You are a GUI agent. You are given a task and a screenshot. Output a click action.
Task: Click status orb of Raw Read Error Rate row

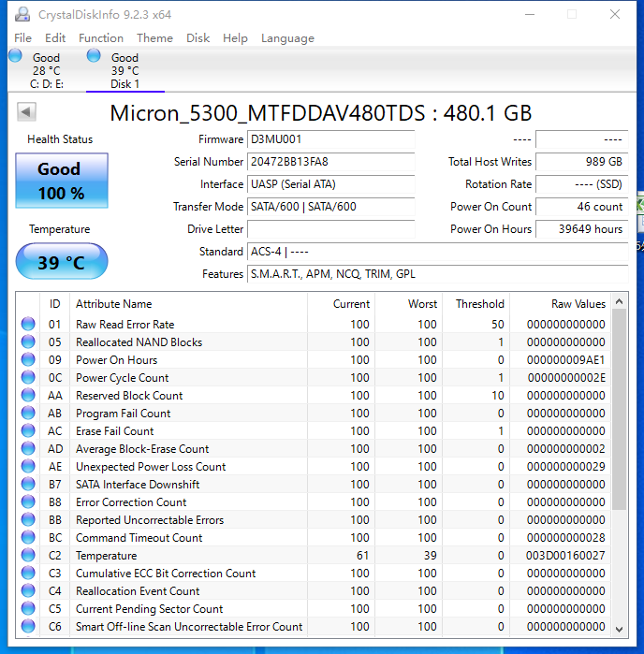28,324
